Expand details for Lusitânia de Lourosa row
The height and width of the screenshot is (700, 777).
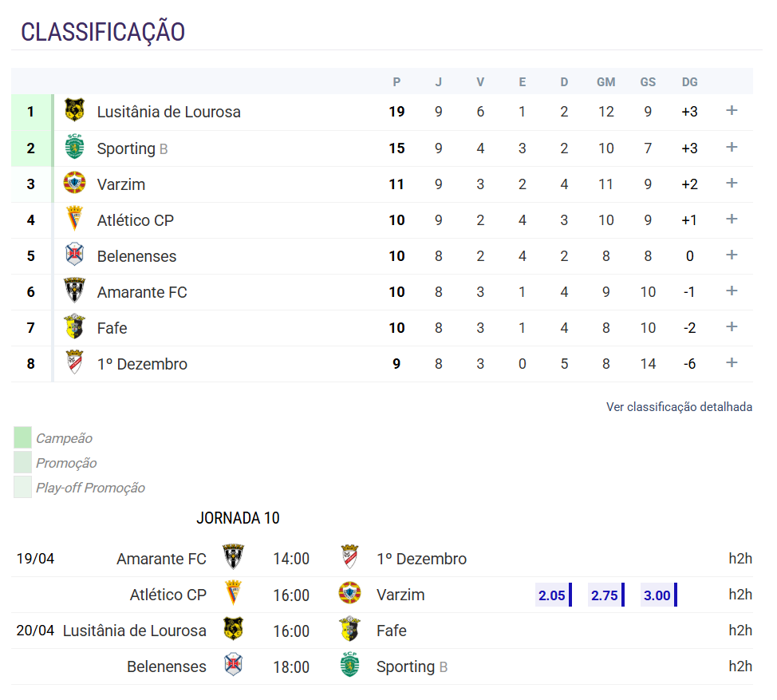[732, 111]
